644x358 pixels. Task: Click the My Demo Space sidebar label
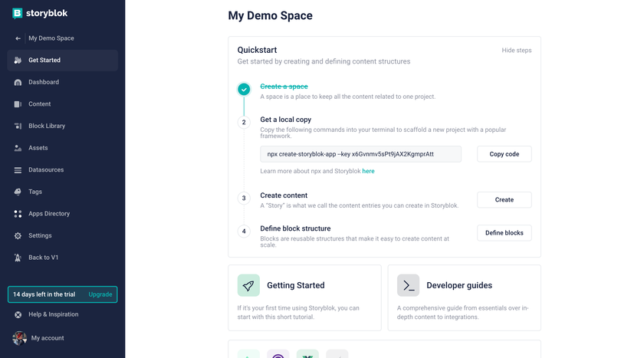tap(51, 38)
